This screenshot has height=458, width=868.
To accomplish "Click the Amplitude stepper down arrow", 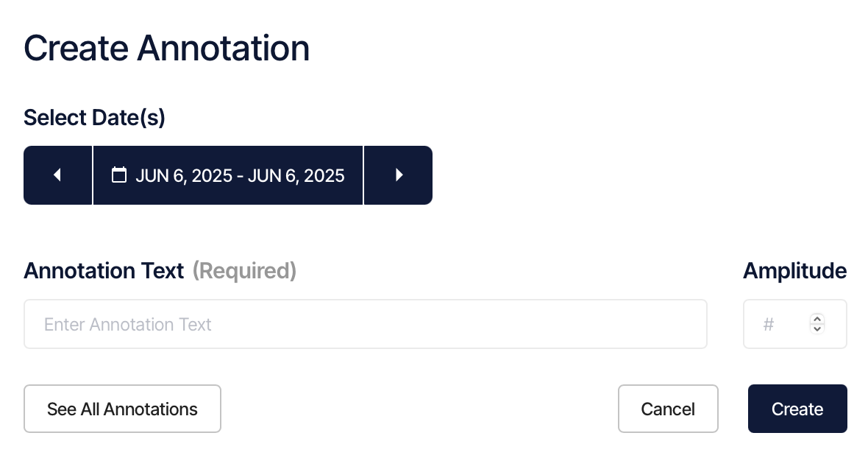I will click(817, 328).
